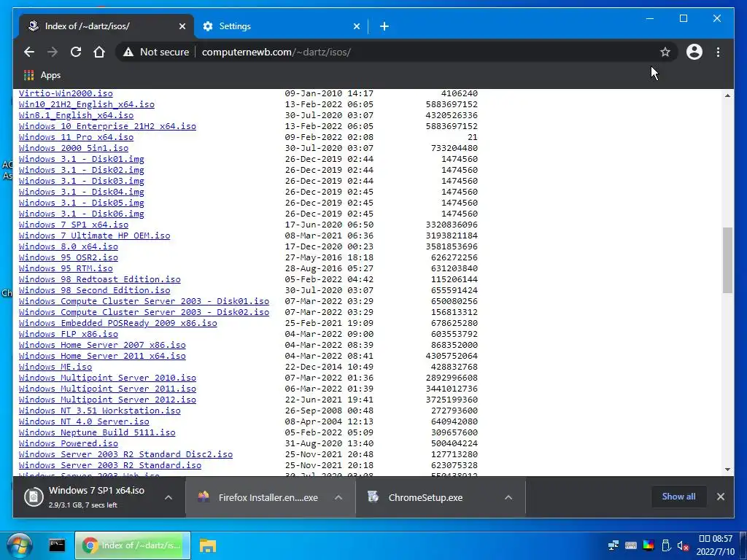Click the colorful display tray icon
This screenshot has width=747, height=560.
[x=649, y=545]
